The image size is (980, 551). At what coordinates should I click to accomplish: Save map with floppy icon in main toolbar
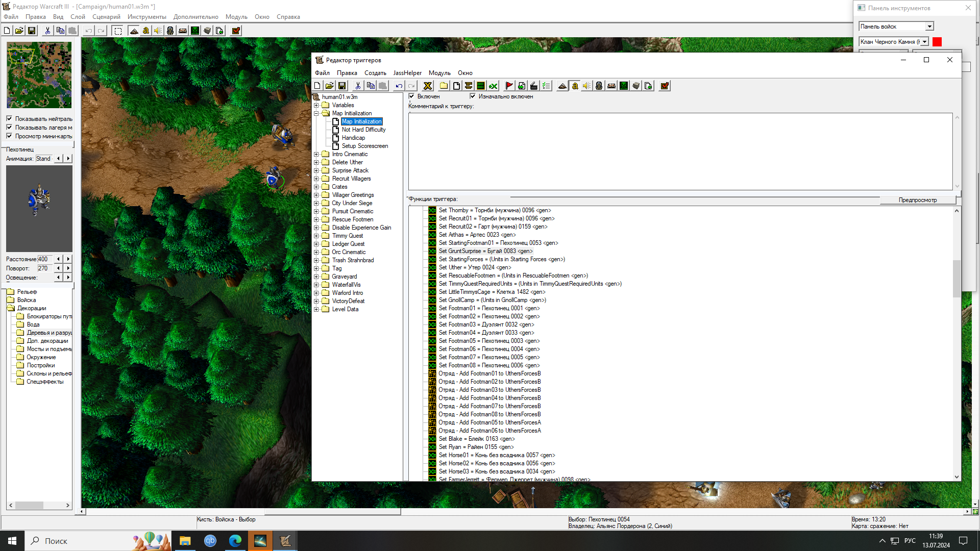[32, 31]
